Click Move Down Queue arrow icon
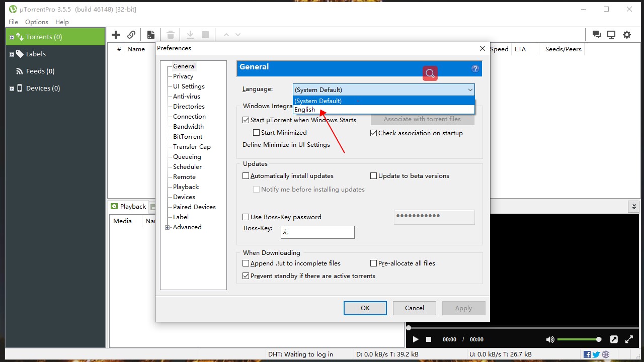The height and width of the screenshot is (362, 644). coord(238,35)
